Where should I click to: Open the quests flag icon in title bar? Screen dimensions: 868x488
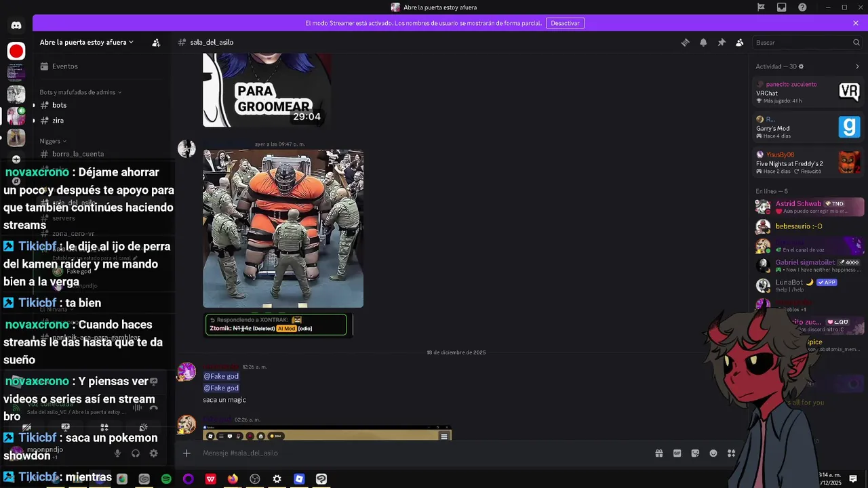tap(761, 7)
